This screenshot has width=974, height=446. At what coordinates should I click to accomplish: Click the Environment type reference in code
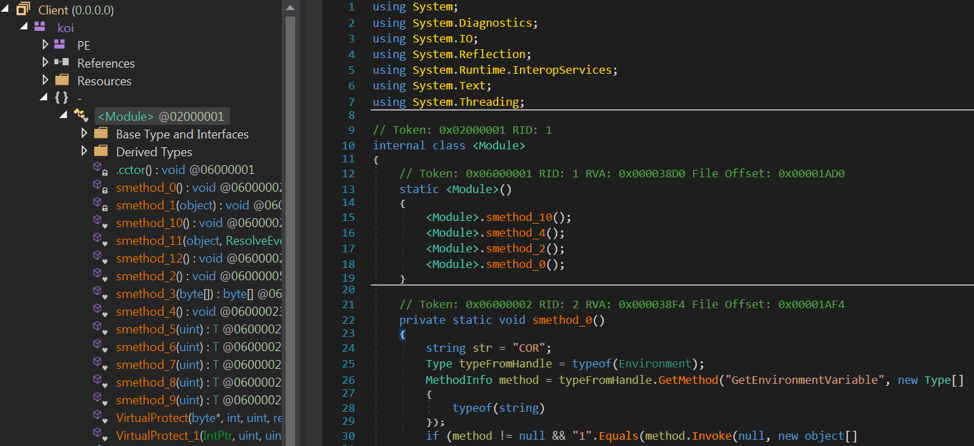tap(655, 364)
